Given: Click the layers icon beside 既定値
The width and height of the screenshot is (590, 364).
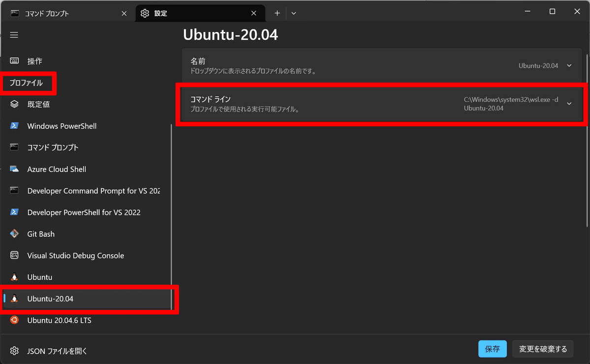Looking at the screenshot, I should 14,104.
